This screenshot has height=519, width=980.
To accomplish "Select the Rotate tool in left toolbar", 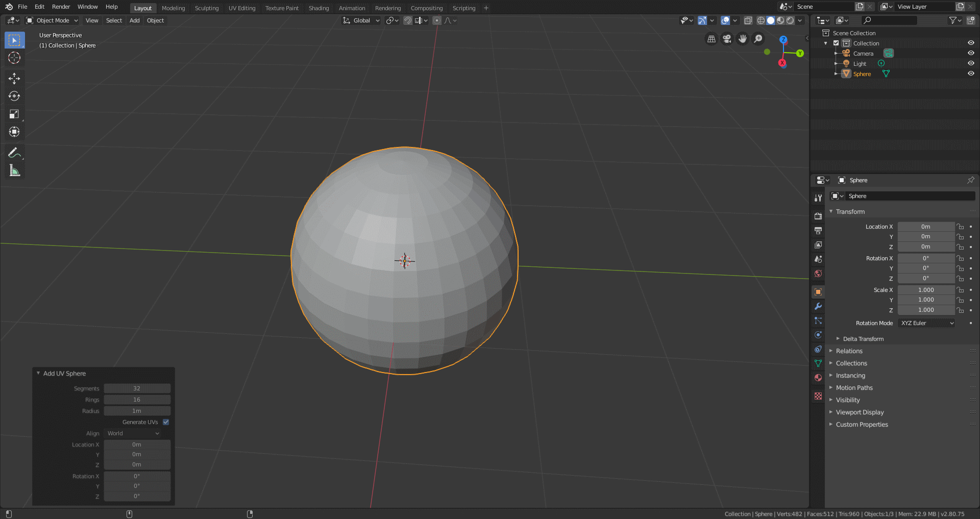I will [x=14, y=96].
